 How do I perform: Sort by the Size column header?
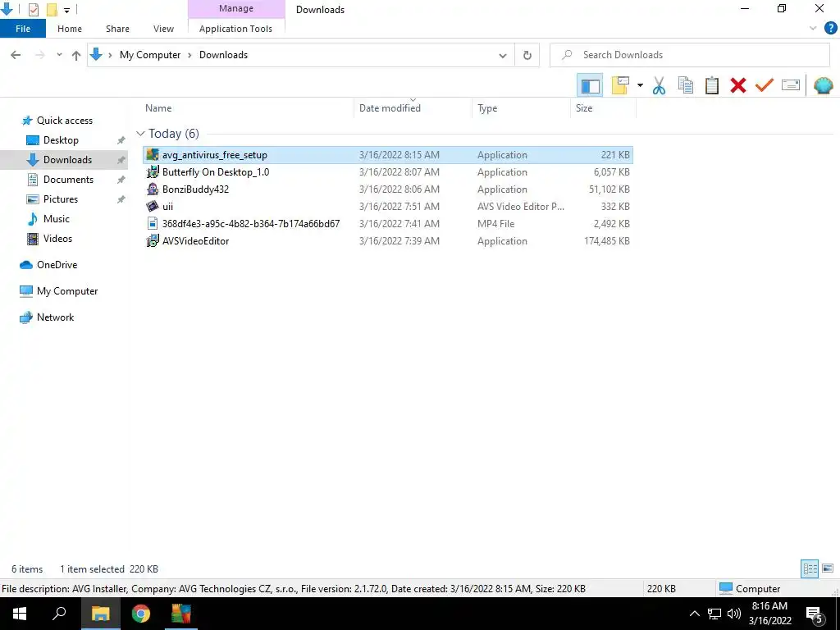[x=603, y=107]
